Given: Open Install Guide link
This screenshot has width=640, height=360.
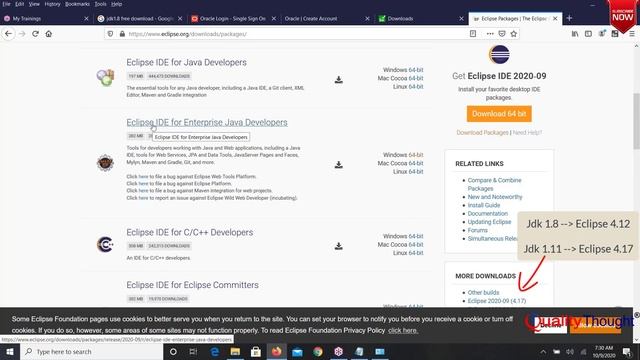Looking at the screenshot, I should tap(484, 205).
